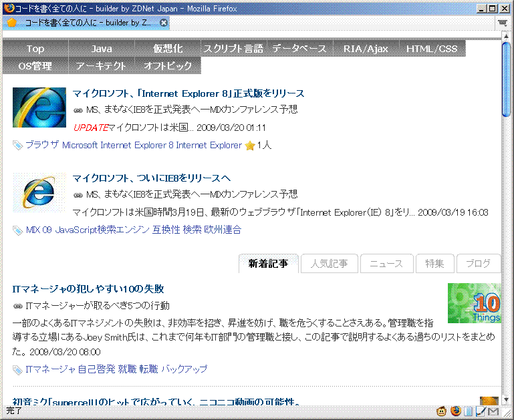Viewport: 514px width, 420px height.
Task: Switch to the ニュース tab
Action: coord(386,264)
